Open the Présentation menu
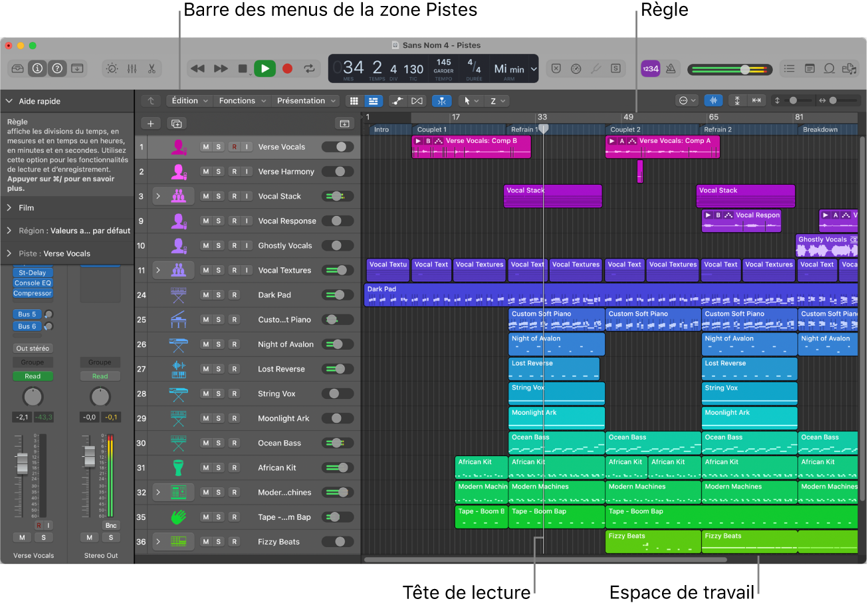Viewport: 868px width, 605px height. pos(306,101)
